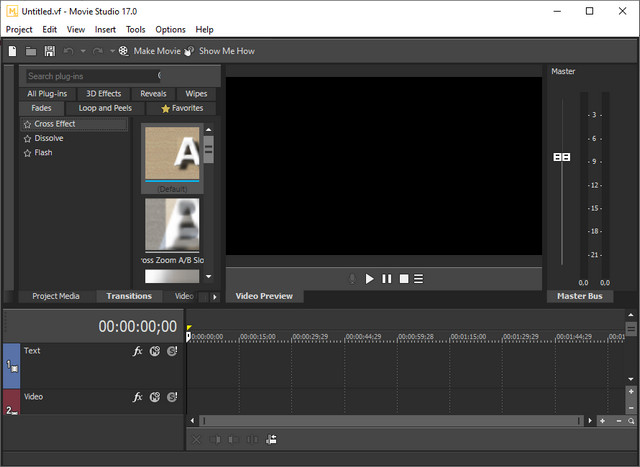Image resolution: width=640 pixels, height=467 pixels.
Task: Show more panel tabs with the arrow after Video
Action: (213, 297)
